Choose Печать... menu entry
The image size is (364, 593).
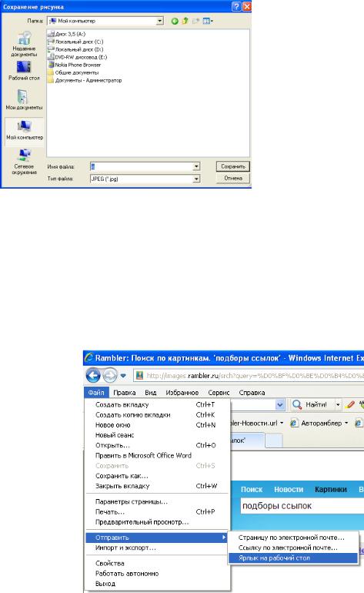pyautogui.click(x=158, y=512)
